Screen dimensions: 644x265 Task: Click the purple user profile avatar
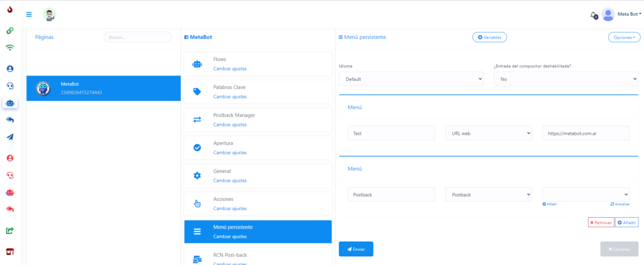[608, 14]
